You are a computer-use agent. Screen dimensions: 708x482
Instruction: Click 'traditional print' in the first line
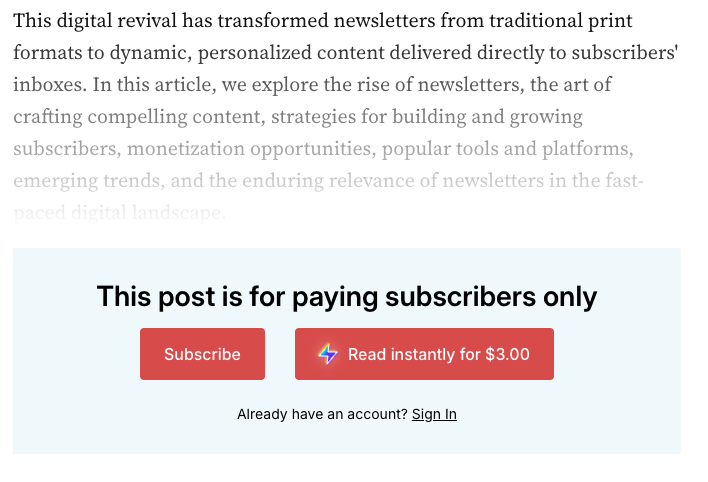pos(561,21)
